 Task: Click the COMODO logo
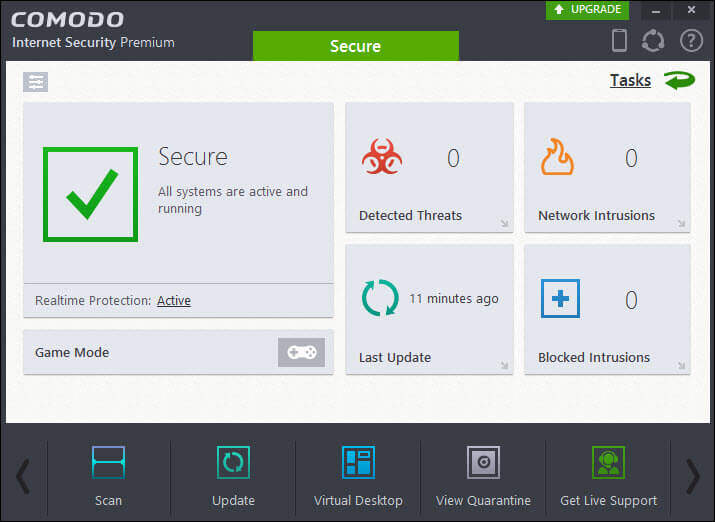[67, 20]
